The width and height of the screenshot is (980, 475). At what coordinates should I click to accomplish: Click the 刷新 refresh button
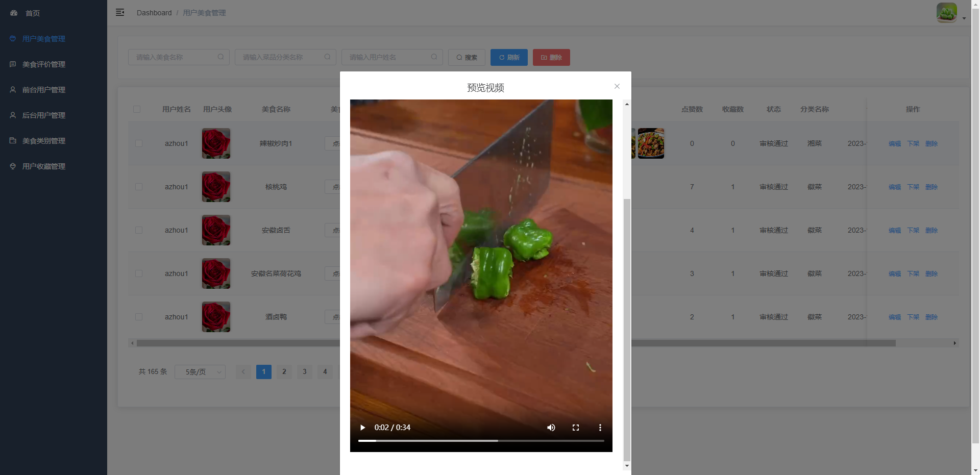coord(509,58)
